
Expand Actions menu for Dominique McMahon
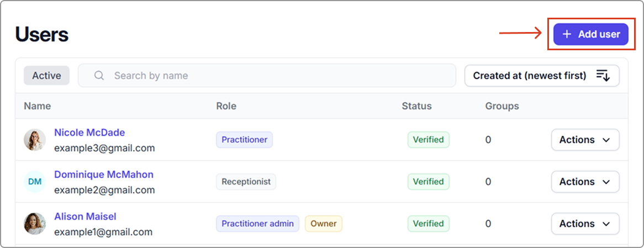[x=585, y=182]
